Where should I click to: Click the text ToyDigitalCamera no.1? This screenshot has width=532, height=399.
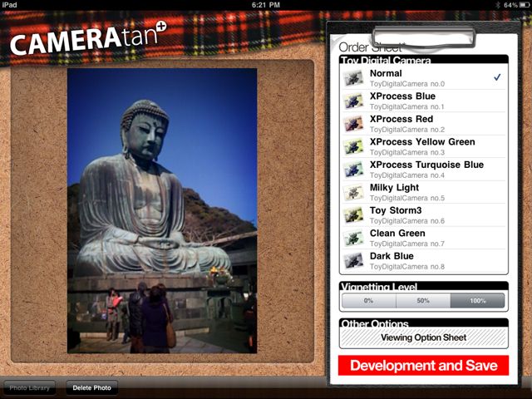[407, 106]
